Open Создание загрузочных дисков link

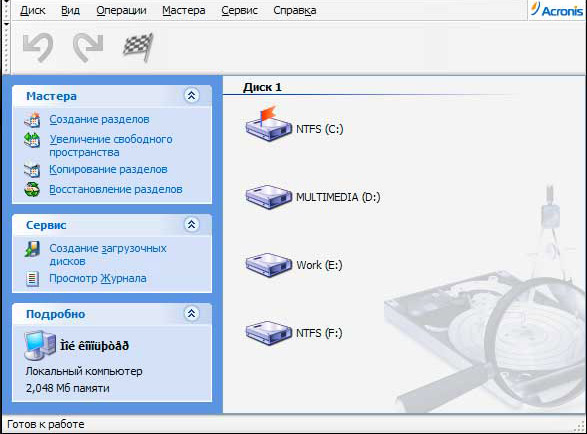coord(108,255)
